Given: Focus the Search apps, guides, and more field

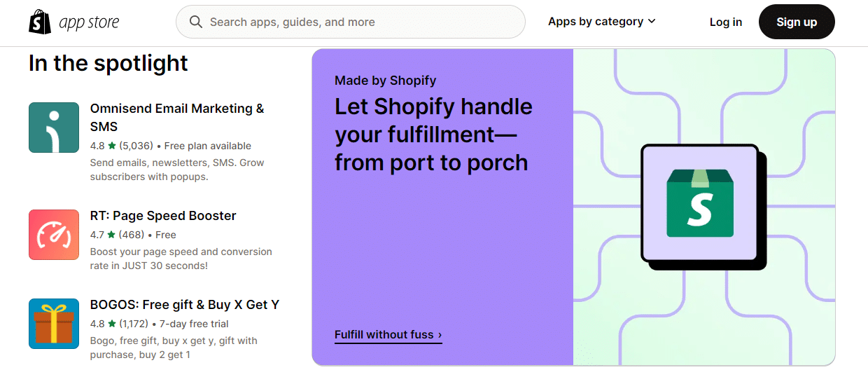Looking at the screenshot, I should (351, 22).
